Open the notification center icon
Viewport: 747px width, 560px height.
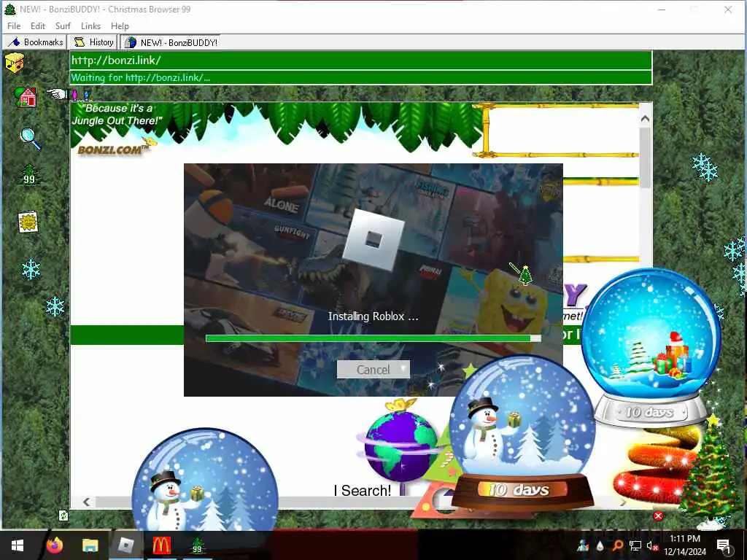coord(724,546)
